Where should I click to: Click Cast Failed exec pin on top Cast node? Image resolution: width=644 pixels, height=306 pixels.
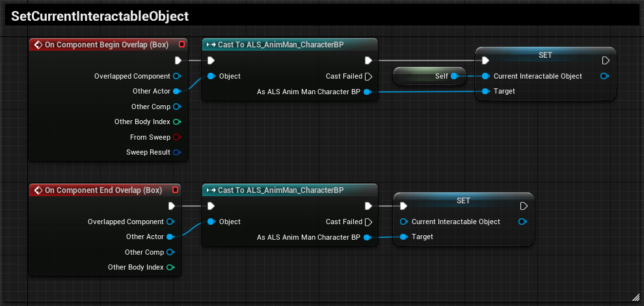(x=368, y=76)
